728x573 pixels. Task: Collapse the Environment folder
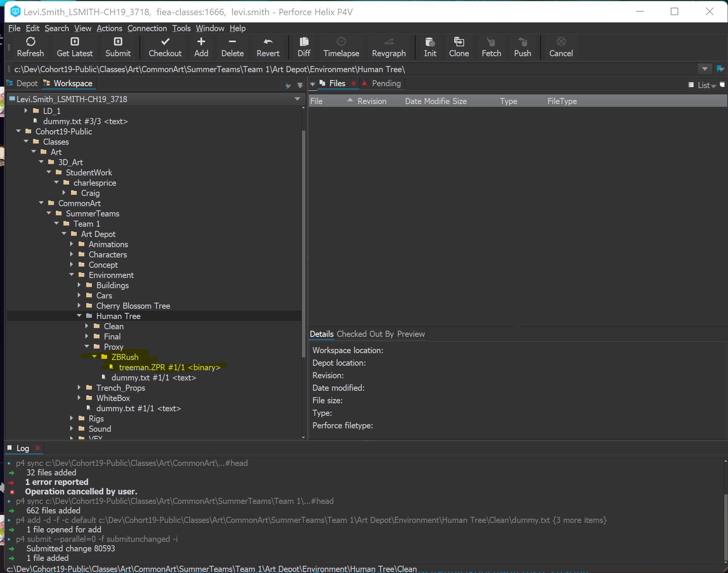(x=71, y=275)
